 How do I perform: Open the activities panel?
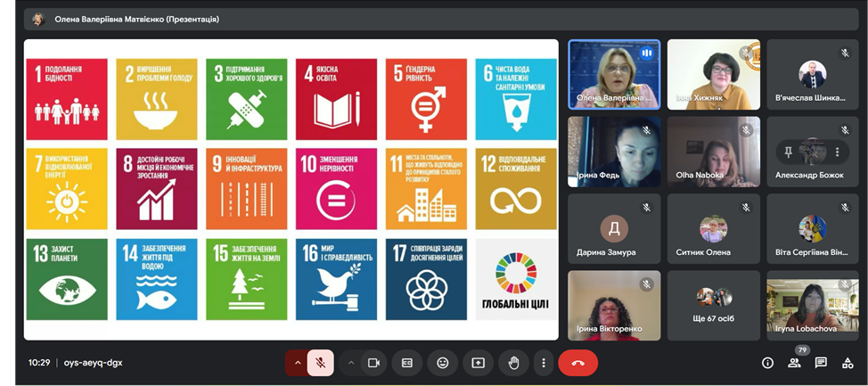click(848, 363)
